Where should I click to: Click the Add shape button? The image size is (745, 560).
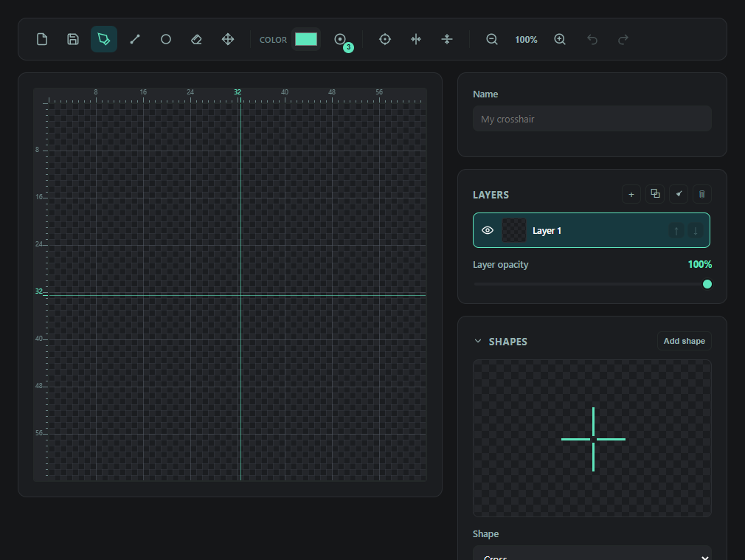click(685, 341)
